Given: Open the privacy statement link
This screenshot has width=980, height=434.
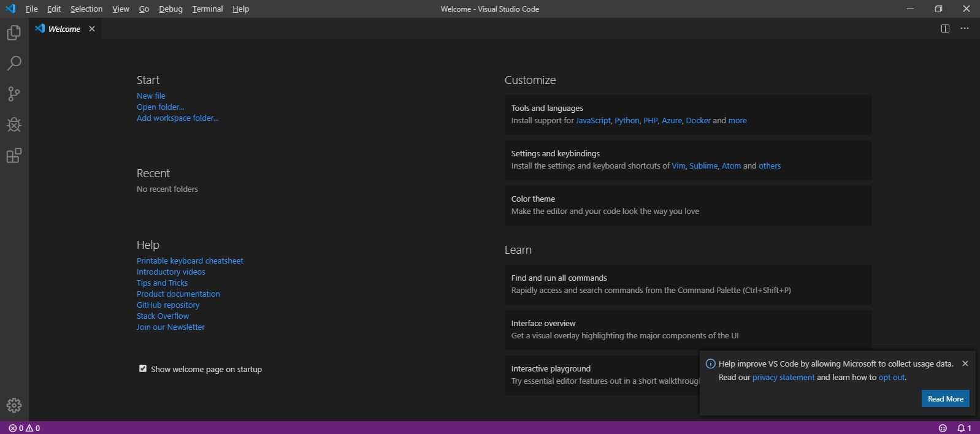Looking at the screenshot, I should [783, 377].
